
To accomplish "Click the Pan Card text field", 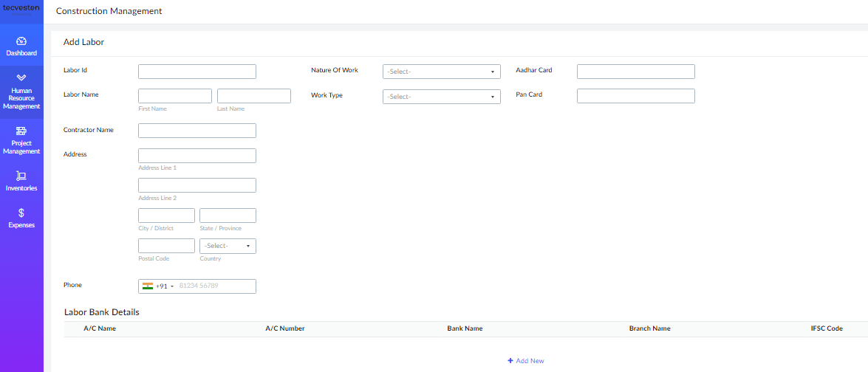I will [x=635, y=96].
